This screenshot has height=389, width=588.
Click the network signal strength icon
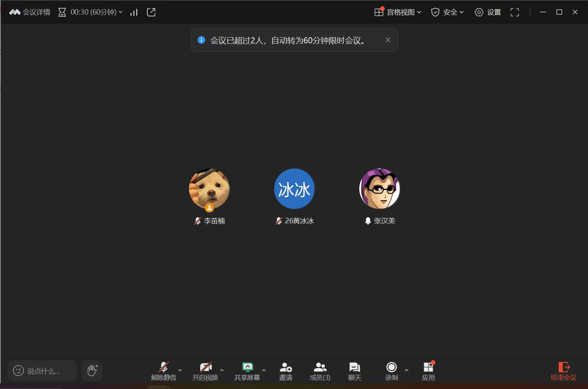(x=134, y=12)
